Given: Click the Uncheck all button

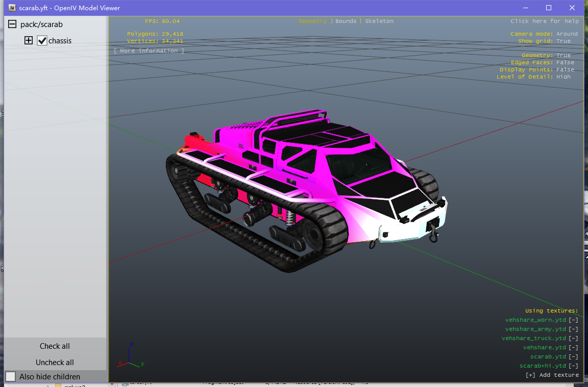Looking at the screenshot, I should [55, 363].
